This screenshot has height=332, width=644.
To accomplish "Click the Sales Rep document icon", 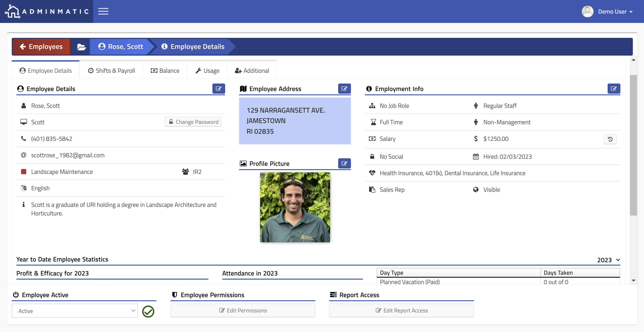I will 372,189.
